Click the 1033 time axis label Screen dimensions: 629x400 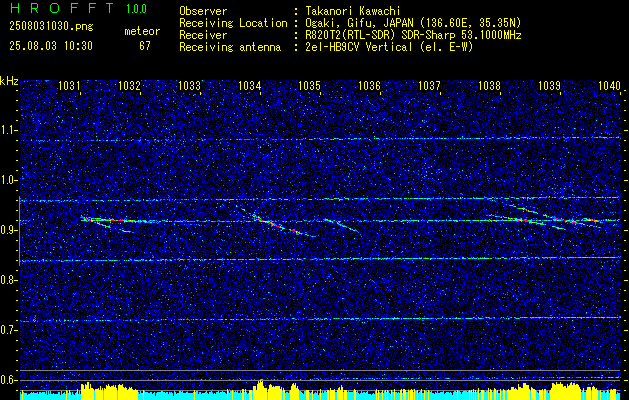click(189, 85)
